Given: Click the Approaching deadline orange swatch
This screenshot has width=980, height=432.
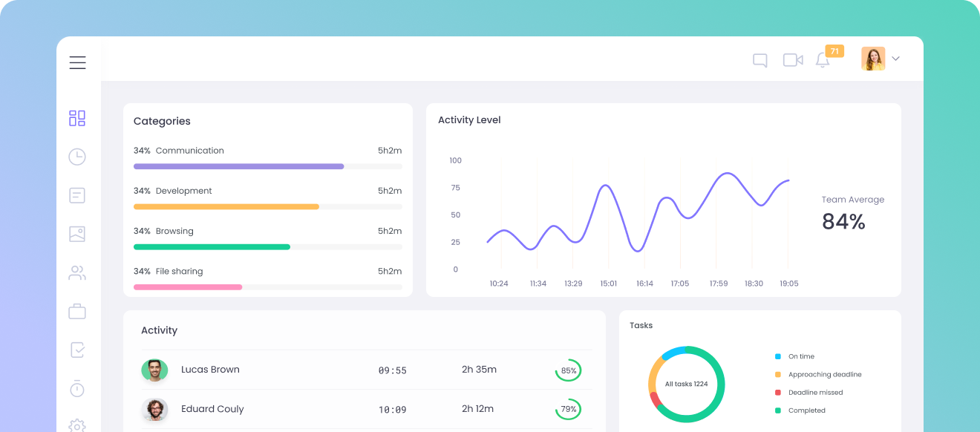Looking at the screenshot, I should 778,375.
